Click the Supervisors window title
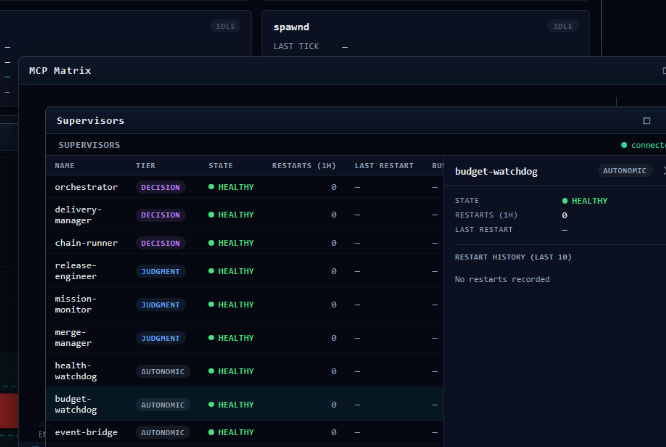Viewport: 666px width, 447px height. (90, 121)
